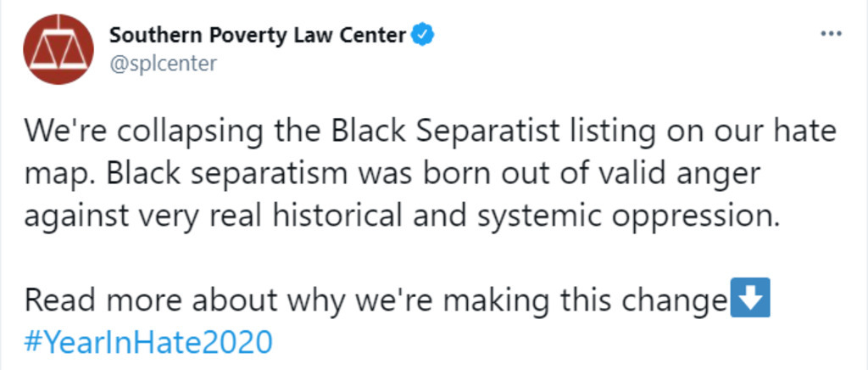Open the #YearInHate2020 hashtag
The image size is (868, 370).
coord(148,343)
